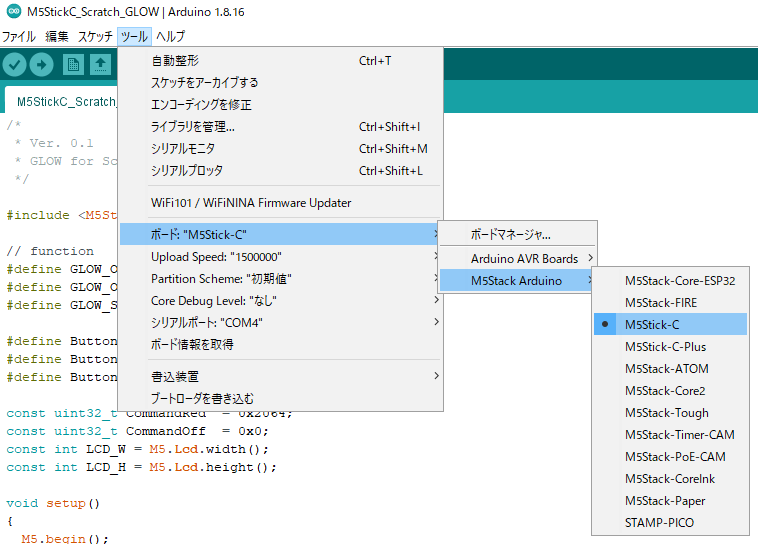Click the '* Ver. 0.1' comment line

[x=53, y=143]
